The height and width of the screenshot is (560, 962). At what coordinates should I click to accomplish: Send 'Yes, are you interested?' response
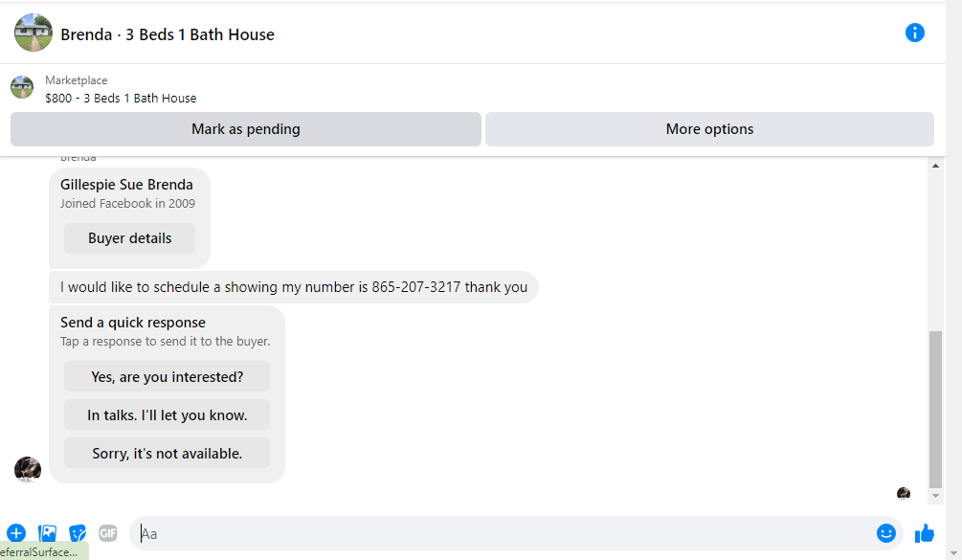click(x=167, y=376)
